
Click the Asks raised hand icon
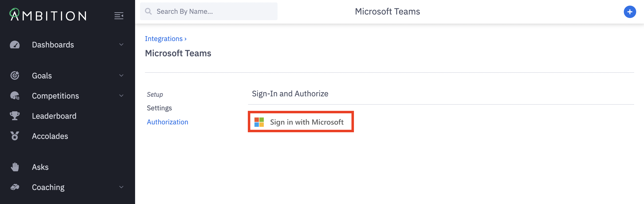(15, 167)
